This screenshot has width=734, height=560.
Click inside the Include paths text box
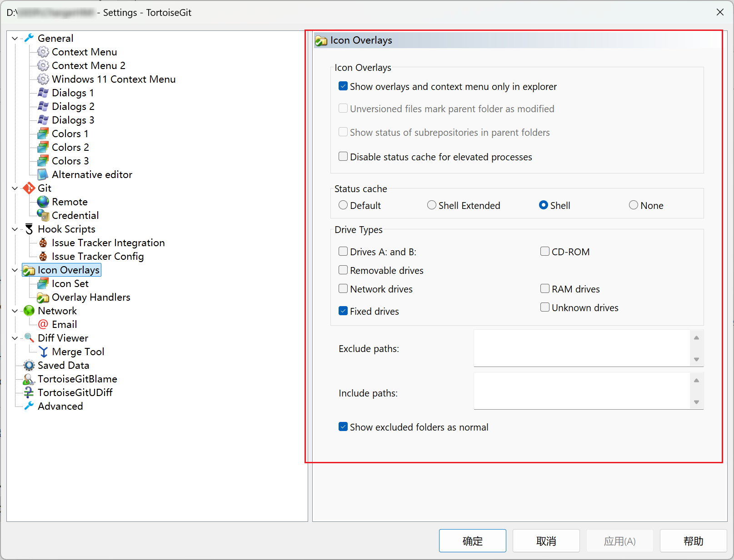582,391
